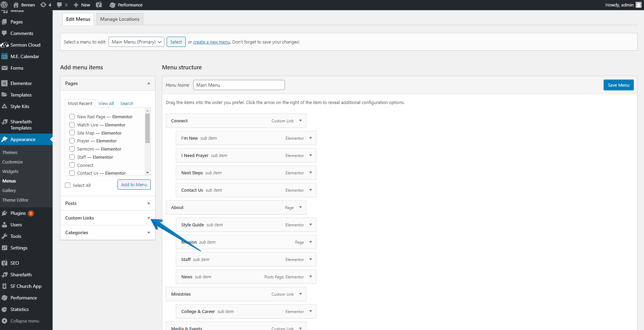This screenshot has width=644, height=330.
Task: Tick the Sermons — Elementor page checkbox
Action: pos(72,149)
